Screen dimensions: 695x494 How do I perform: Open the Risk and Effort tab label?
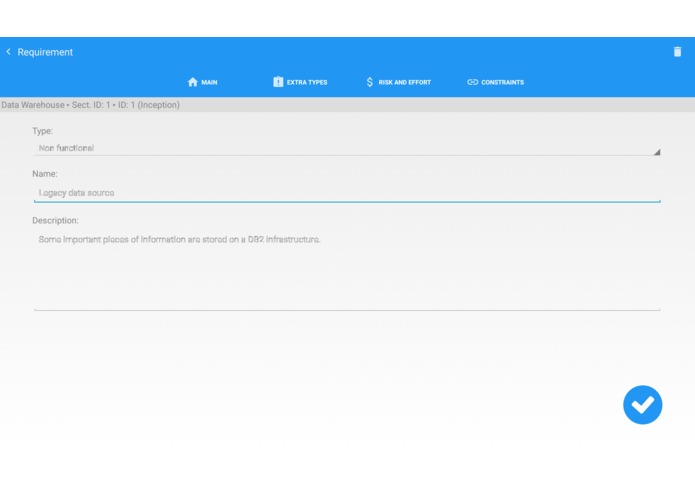pyautogui.click(x=404, y=82)
